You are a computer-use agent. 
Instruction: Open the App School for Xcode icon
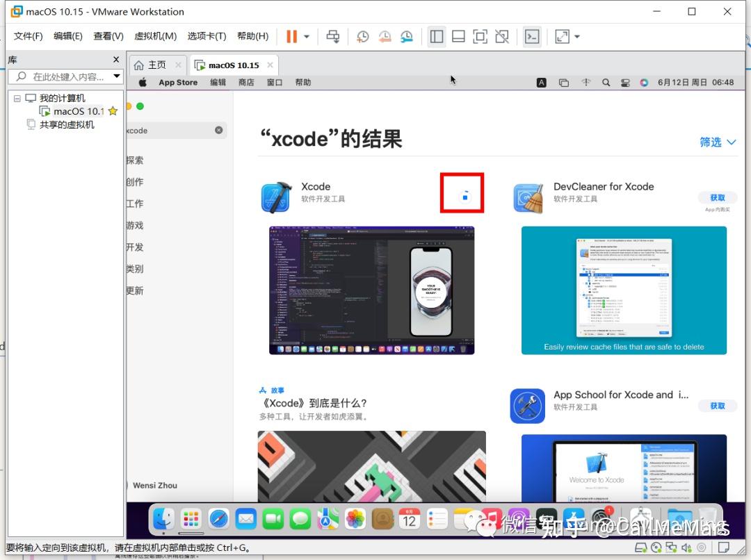coord(527,406)
